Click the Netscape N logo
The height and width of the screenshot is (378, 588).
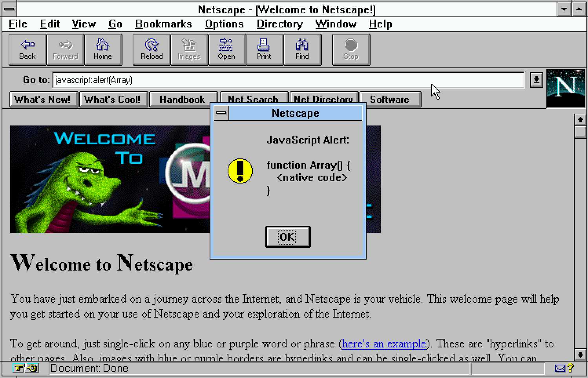565,88
